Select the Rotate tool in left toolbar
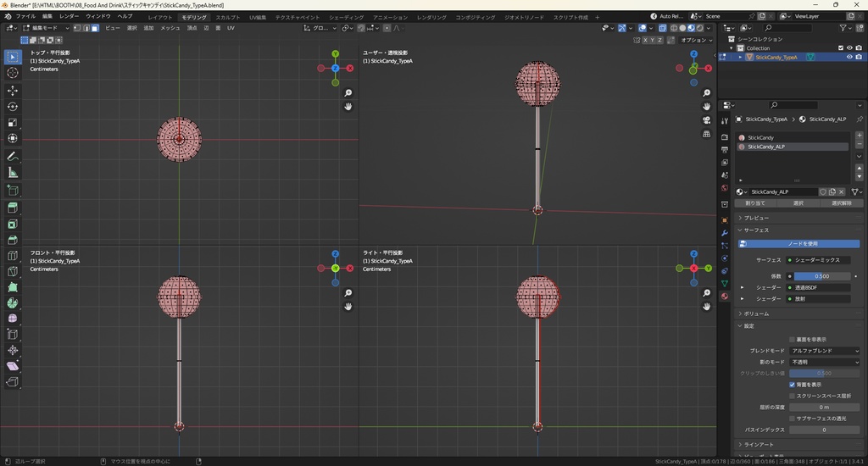 click(13, 107)
